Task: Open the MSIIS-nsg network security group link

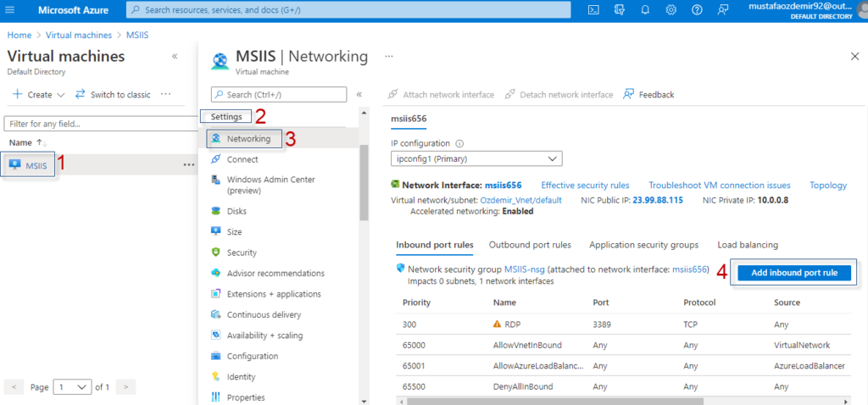Action: click(525, 269)
